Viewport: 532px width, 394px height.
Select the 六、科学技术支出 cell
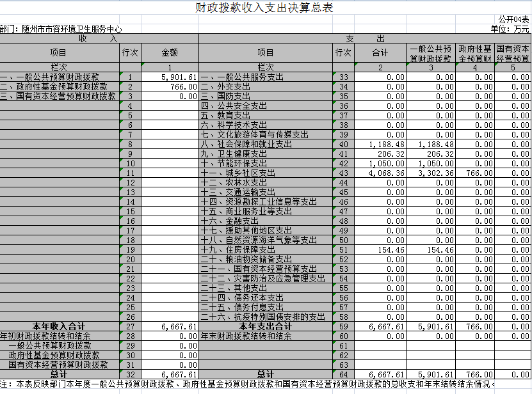[x=266, y=125]
